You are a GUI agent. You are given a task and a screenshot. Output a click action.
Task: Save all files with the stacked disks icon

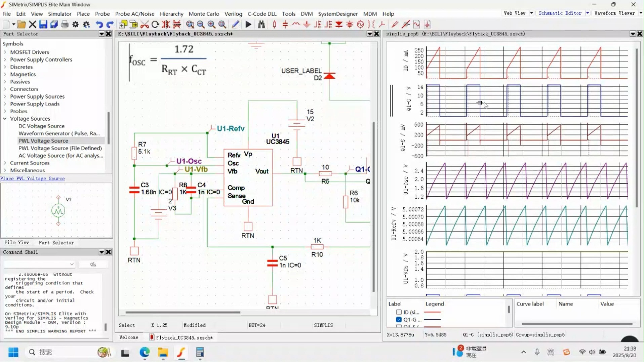54,24
